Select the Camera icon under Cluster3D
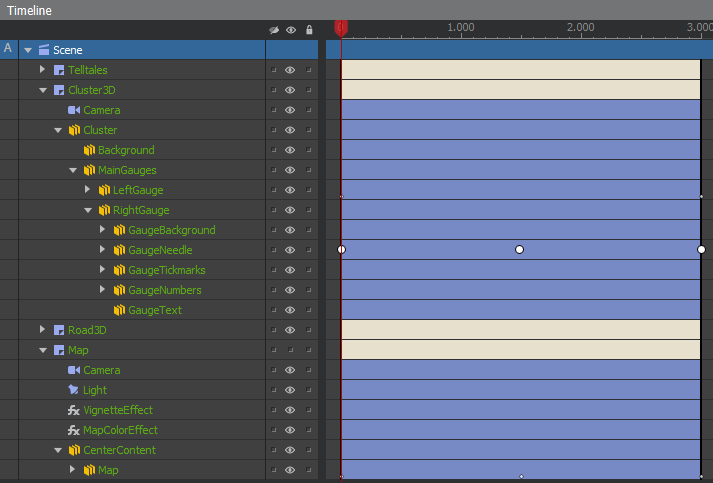Viewport: 713px width, 483px height. click(73, 110)
